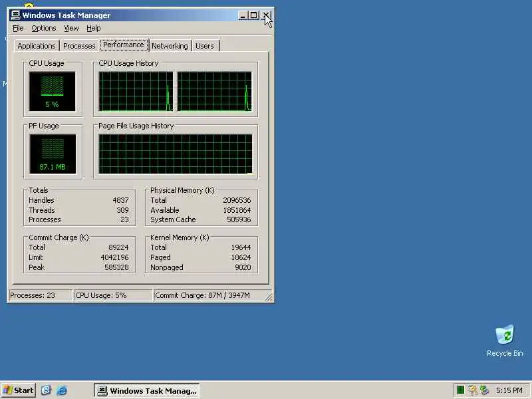
Task: Click the Task Manager title bar icon
Action: coord(15,15)
